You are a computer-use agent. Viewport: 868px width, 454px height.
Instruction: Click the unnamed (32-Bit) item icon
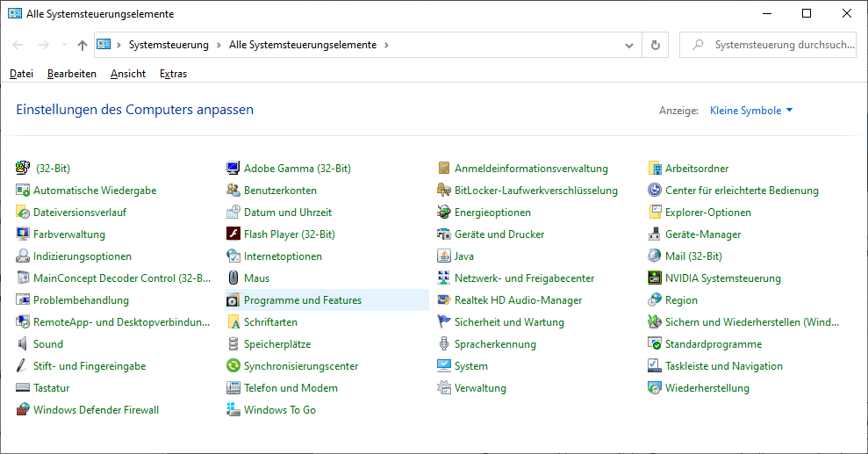[23, 169]
